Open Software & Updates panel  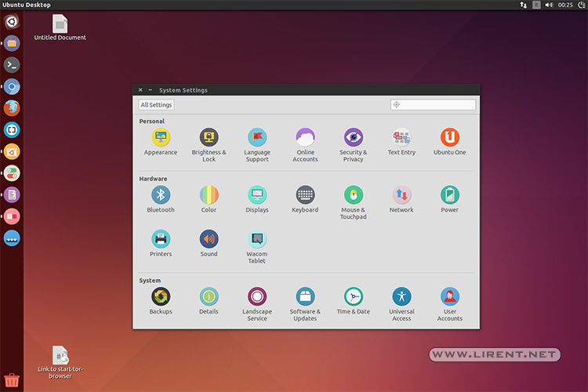pos(305,304)
